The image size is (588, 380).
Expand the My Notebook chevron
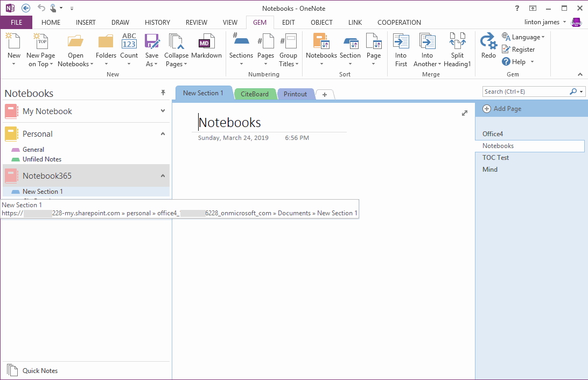pyautogui.click(x=163, y=111)
